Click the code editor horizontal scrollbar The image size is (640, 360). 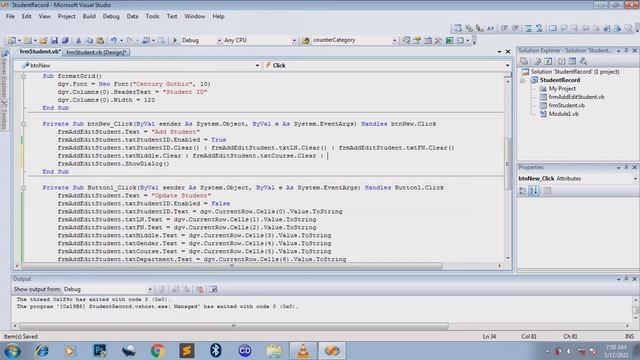232,266
